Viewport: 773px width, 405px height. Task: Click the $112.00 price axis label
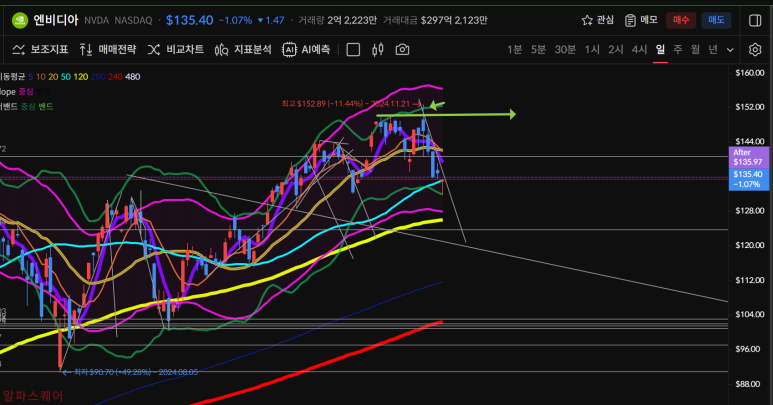pyautogui.click(x=749, y=280)
